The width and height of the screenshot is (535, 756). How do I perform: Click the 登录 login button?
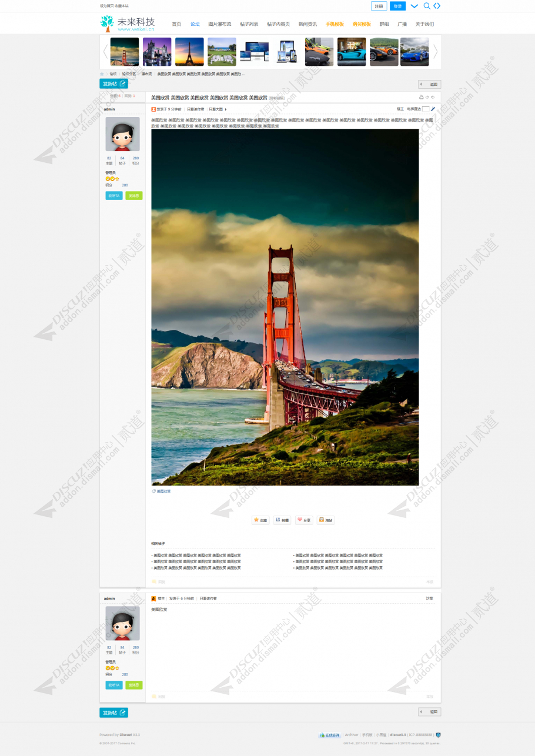[397, 6]
